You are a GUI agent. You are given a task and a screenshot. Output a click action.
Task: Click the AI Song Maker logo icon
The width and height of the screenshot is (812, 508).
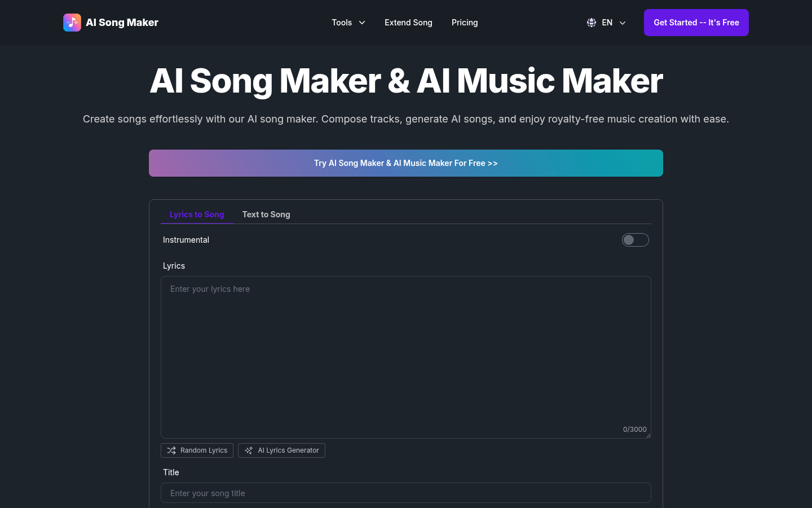click(x=72, y=23)
